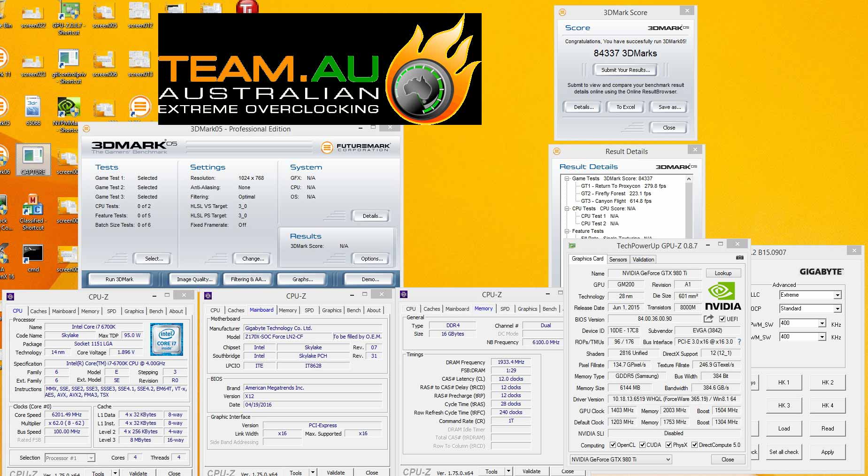Toggle the OpenCL checkbox
Image resolution: width=868 pixels, height=476 pixels.
coord(613,445)
